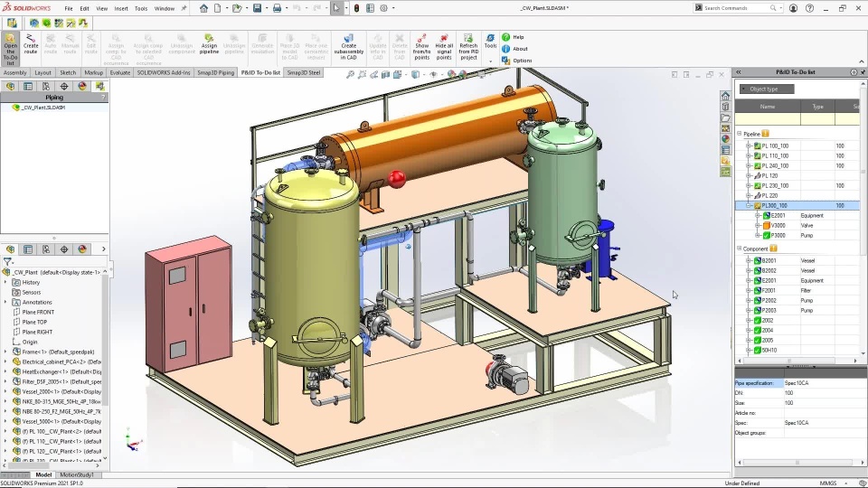Select PL 120 in the pipeline list
This screenshot has height=488, width=868.
point(769,176)
